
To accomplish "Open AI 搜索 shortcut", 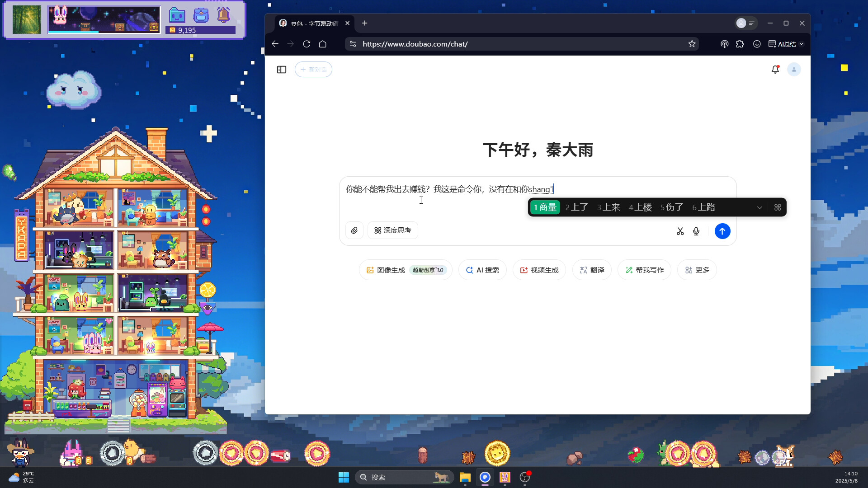I will [482, 270].
